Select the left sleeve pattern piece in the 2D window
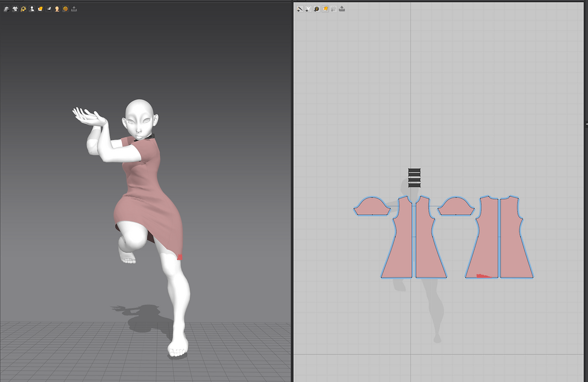The image size is (588, 382). click(x=372, y=207)
